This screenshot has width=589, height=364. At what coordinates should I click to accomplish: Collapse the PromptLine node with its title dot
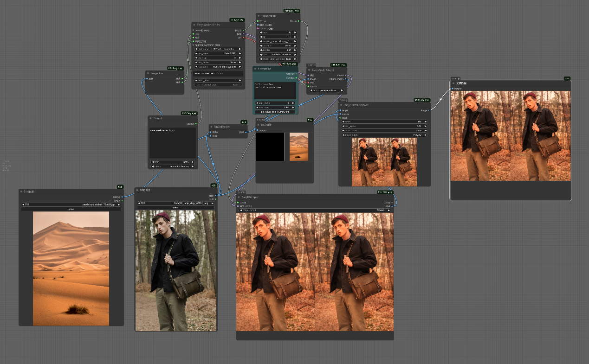click(x=255, y=69)
